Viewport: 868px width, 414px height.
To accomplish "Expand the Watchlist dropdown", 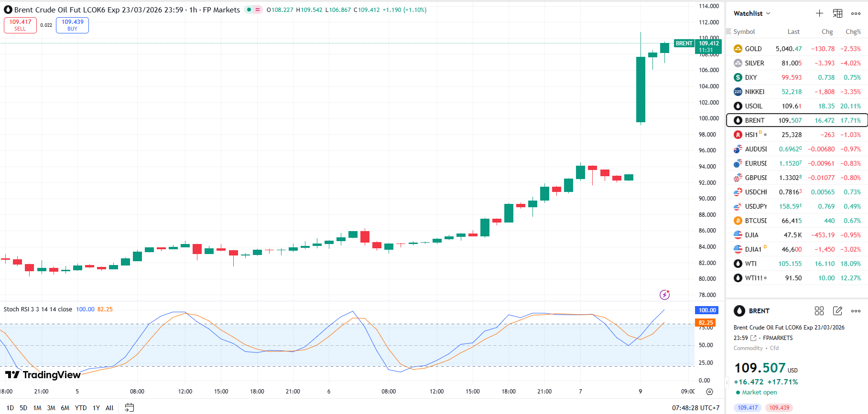I will pos(752,13).
